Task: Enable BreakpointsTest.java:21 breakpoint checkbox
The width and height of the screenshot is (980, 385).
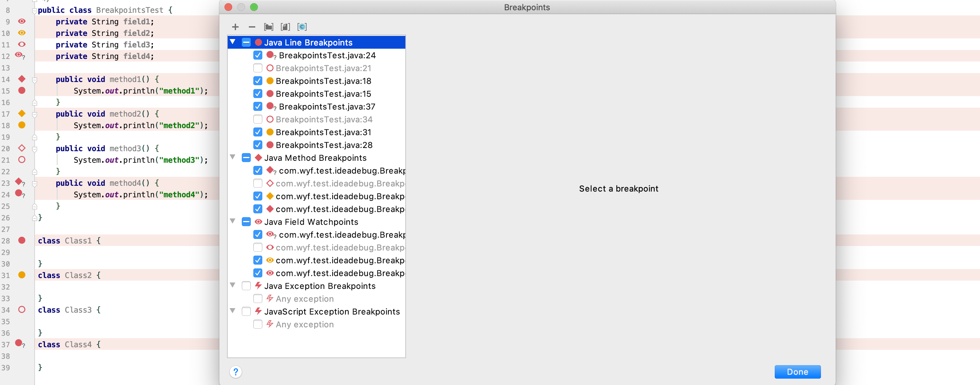Action: coord(258,68)
